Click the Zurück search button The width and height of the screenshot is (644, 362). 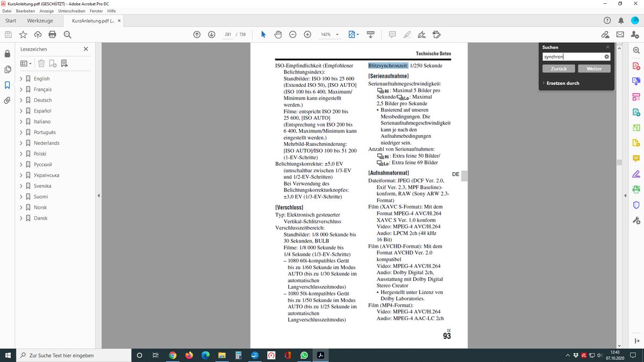[558, 69]
